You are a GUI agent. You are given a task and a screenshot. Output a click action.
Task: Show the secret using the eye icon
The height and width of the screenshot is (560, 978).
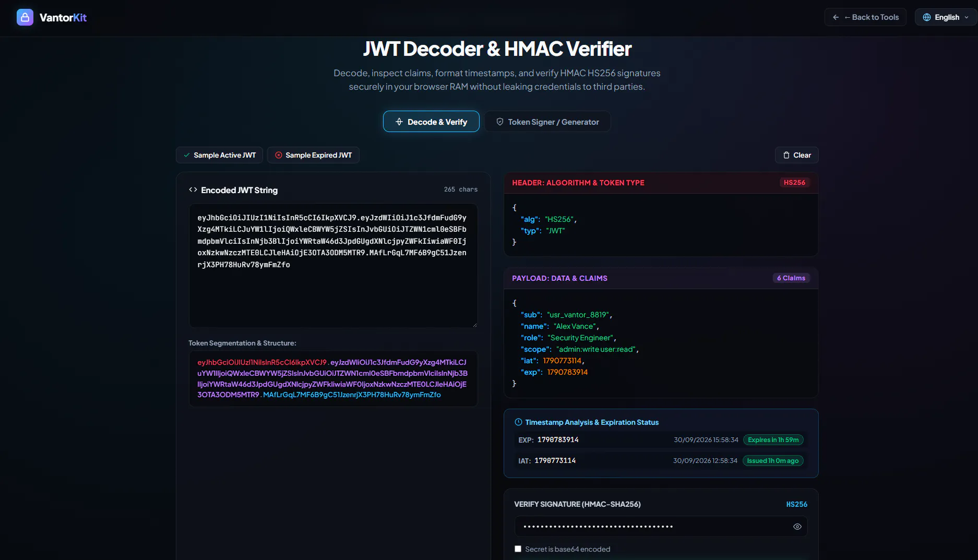(797, 527)
